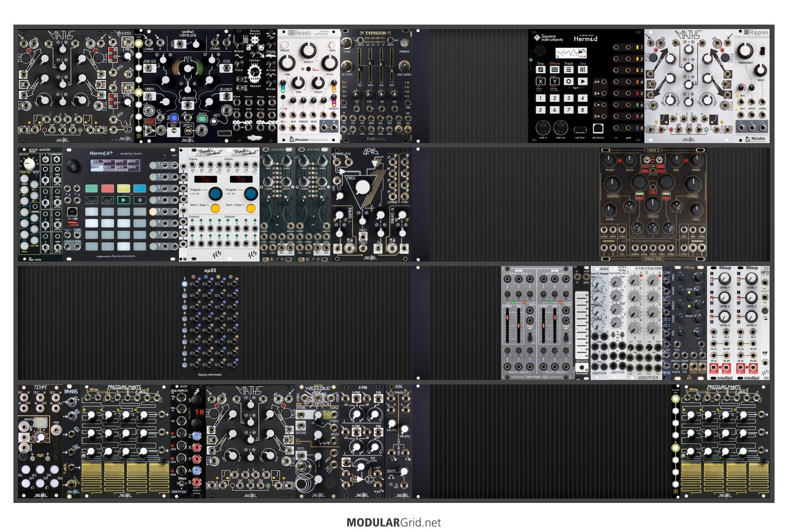
Task: Click the PITCH knob on Beads
Action: coord(329,63)
